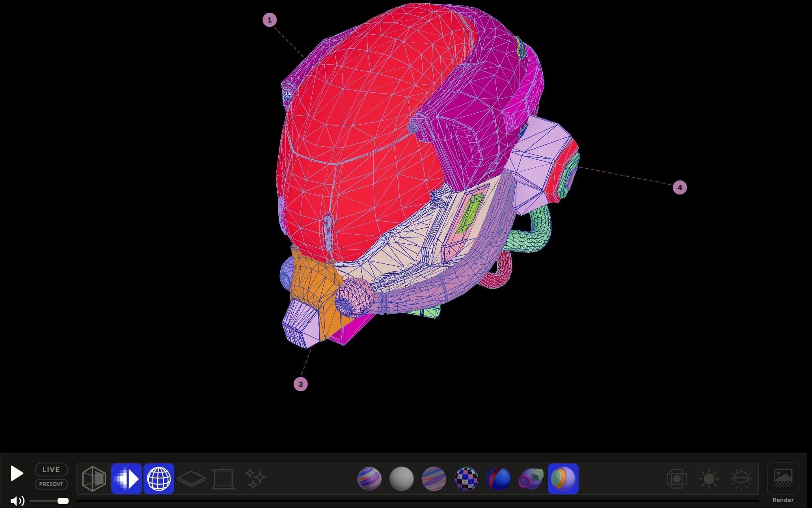Select the striped colorful material sphere

[369, 479]
